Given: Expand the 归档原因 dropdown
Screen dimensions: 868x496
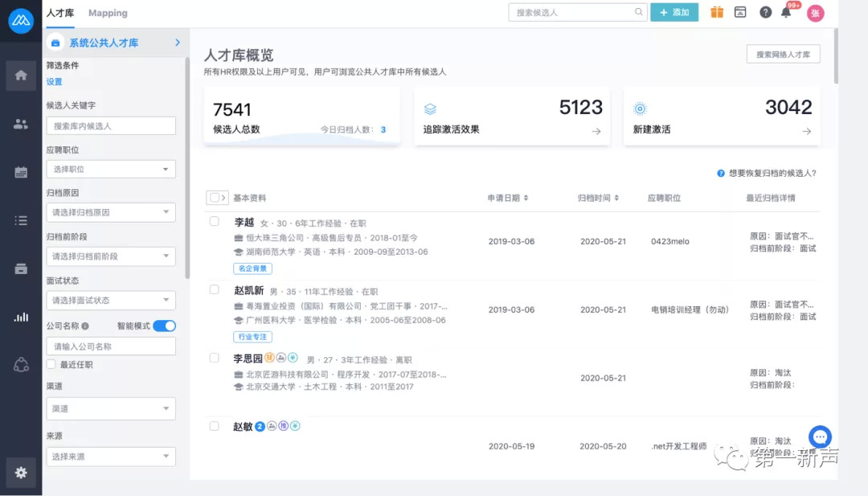Looking at the screenshot, I should point(111,212).
